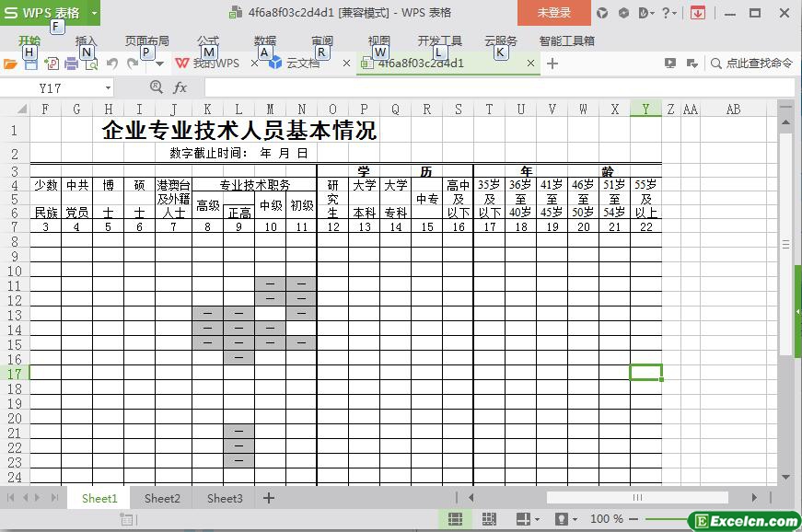
Task: Click the presentation screen icon near search
Action: [670, 64]
